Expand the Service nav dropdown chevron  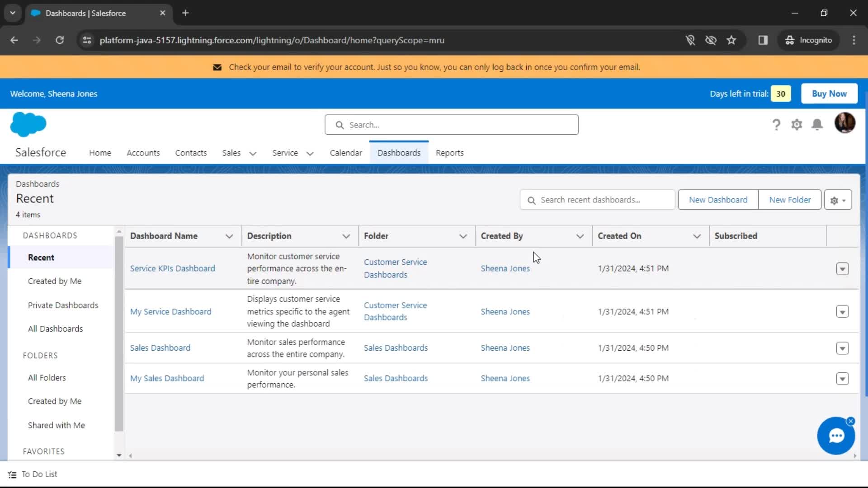(x=310, y=154)
